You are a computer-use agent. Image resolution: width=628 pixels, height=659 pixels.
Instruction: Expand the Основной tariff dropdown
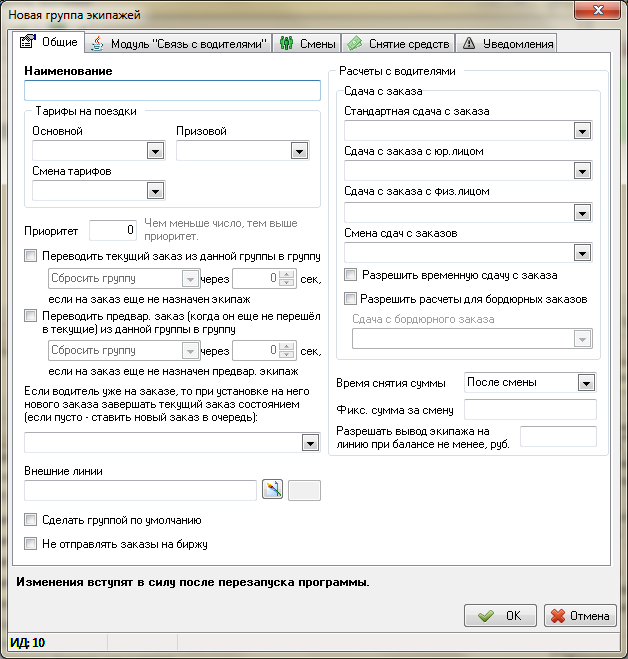pyautogui.click(x=155, y=151)
